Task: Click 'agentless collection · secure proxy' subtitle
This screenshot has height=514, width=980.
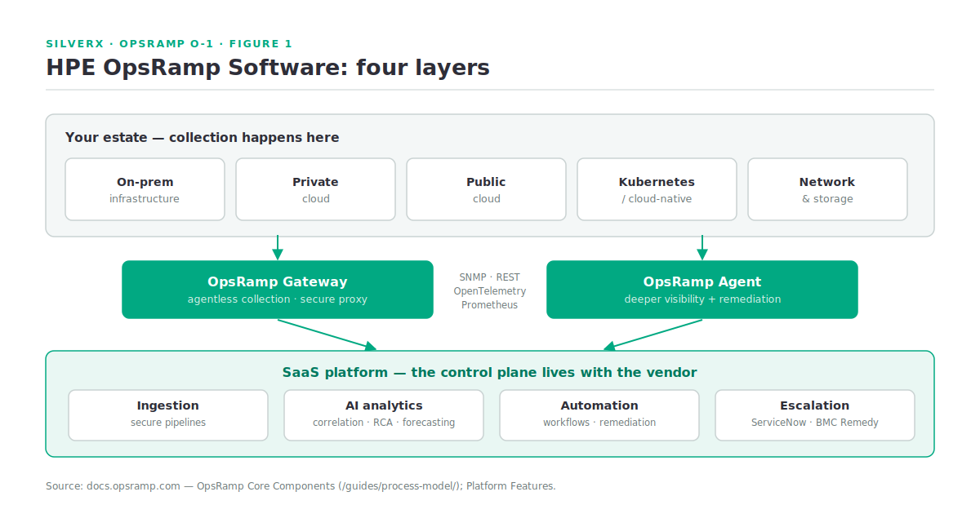Action: [278, 299]
